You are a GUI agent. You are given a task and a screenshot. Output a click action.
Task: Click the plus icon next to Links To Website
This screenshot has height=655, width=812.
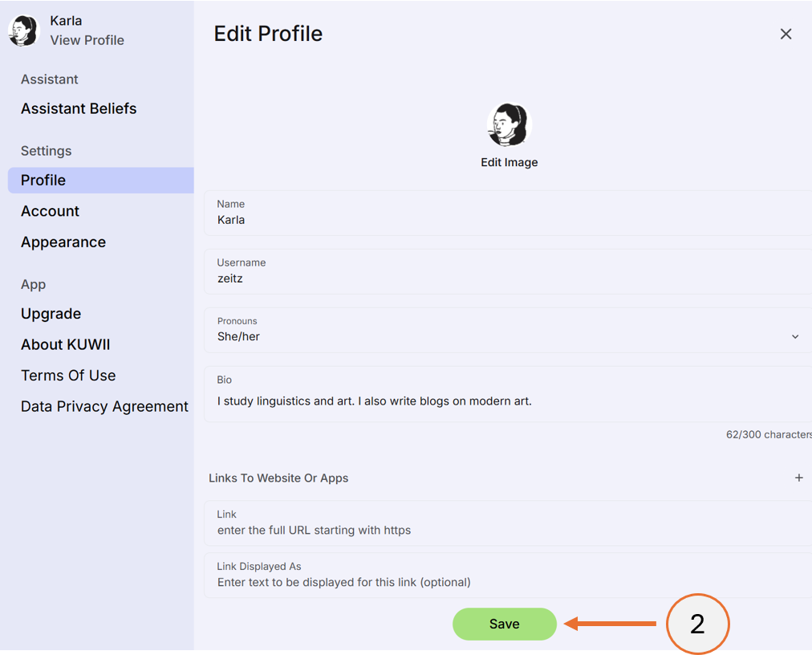pyautogui.click(x=799, y=478)
